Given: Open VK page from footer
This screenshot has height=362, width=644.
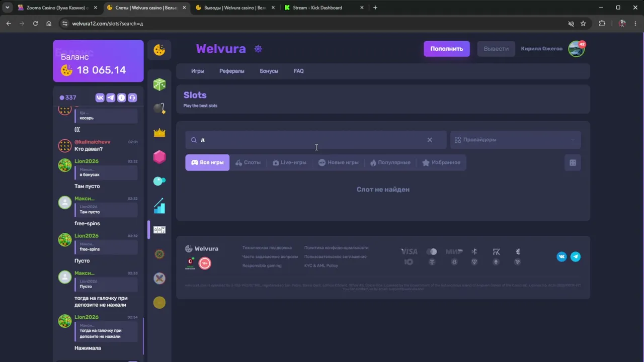Looking at the screenshot, I should pyautogui.click(x=561, y=256).
